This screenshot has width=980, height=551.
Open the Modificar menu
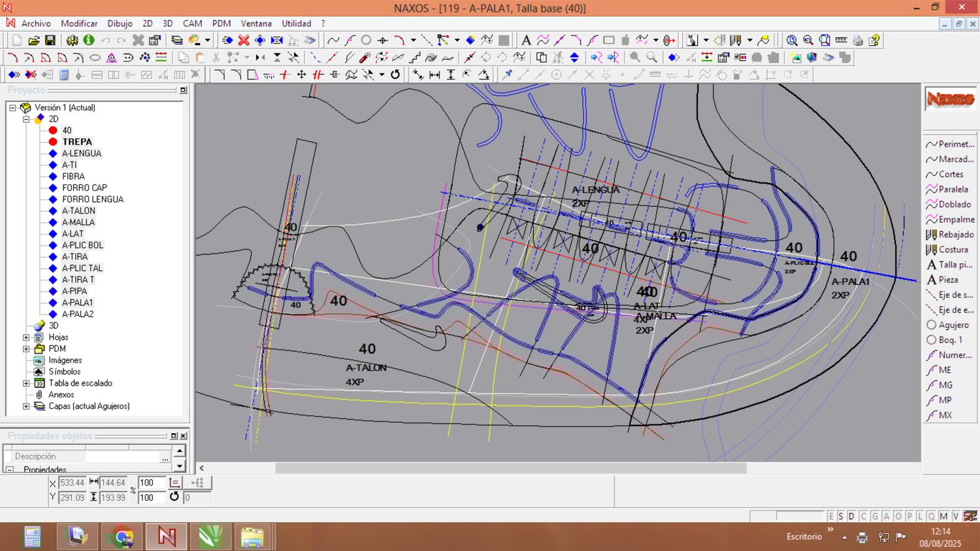tap(79, 24)
